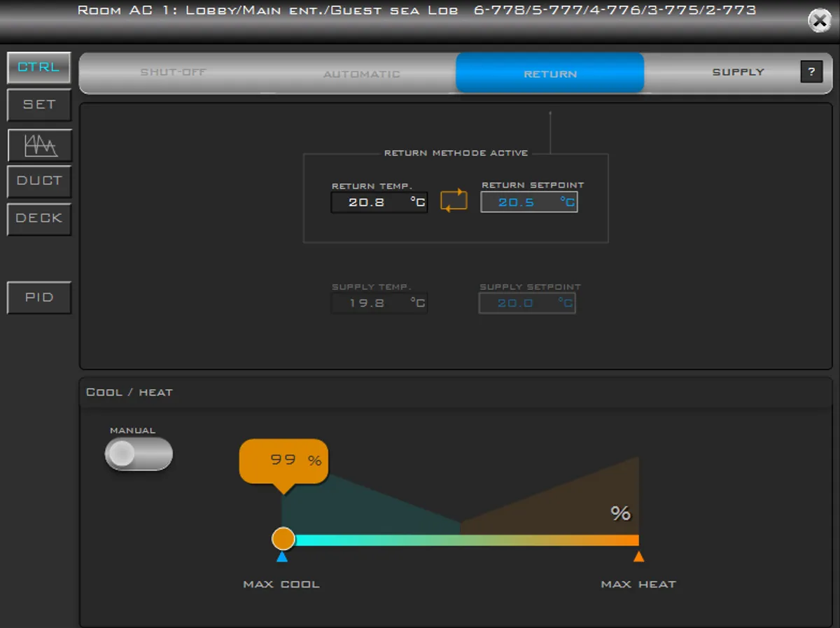Select the Shut-Off mode
This screenshot has height=628, width=840.
click(174, 72)
